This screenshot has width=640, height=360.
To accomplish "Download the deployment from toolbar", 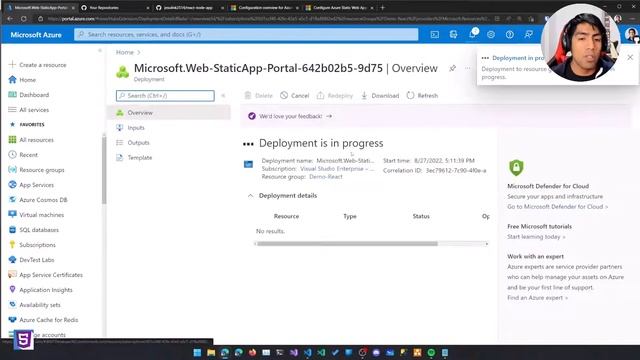I will click(x=380, y=96).
